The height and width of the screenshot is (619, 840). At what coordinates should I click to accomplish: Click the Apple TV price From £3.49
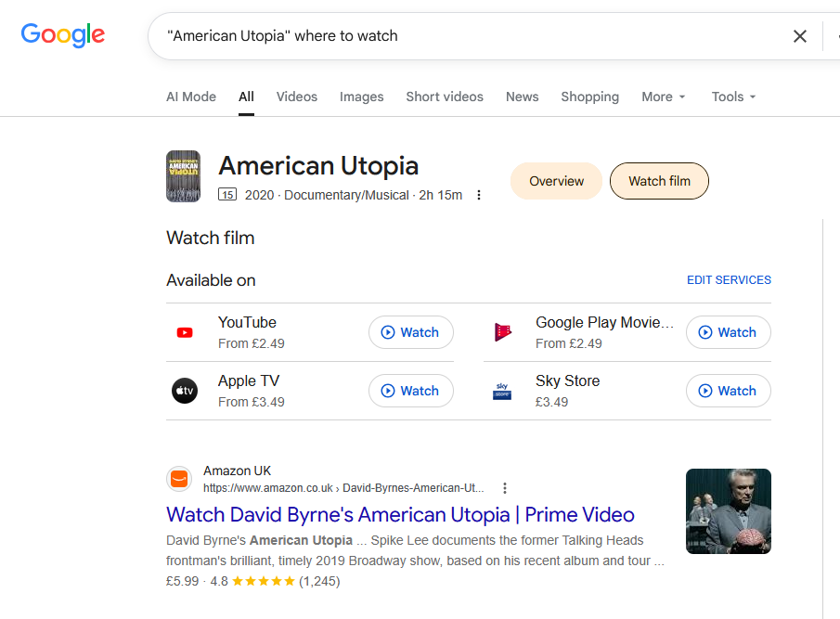[252, 402]
